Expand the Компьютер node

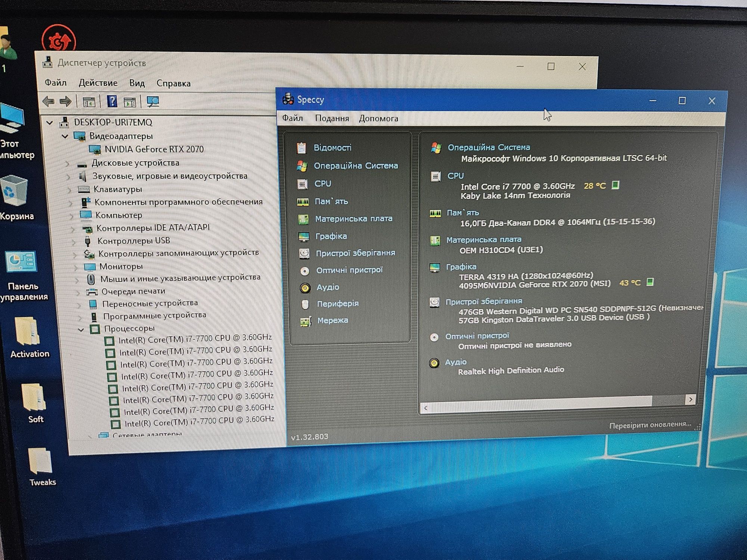(72, 216)
